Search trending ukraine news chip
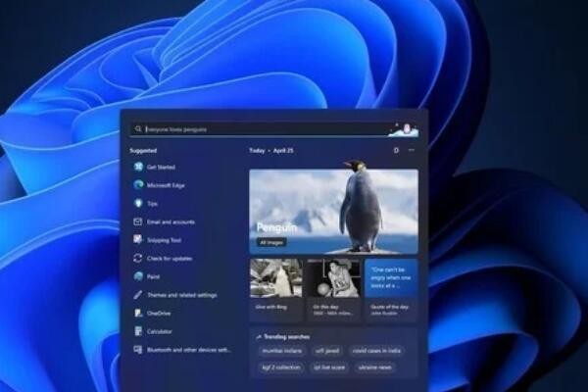The height and width of the screenshot is (392, 588). tap(375, 367)
